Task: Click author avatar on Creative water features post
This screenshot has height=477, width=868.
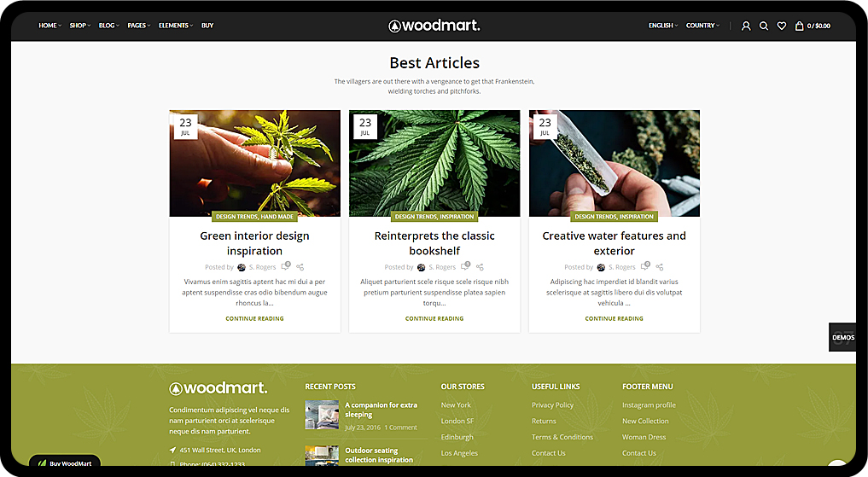Action: pyautogui.click(x=601, y=267)
